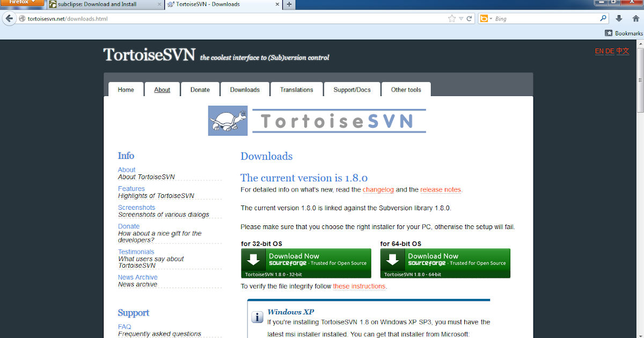Open the Translations navigation tab
The height and width of the screenshot is (338, 644).
coord(296,90)
